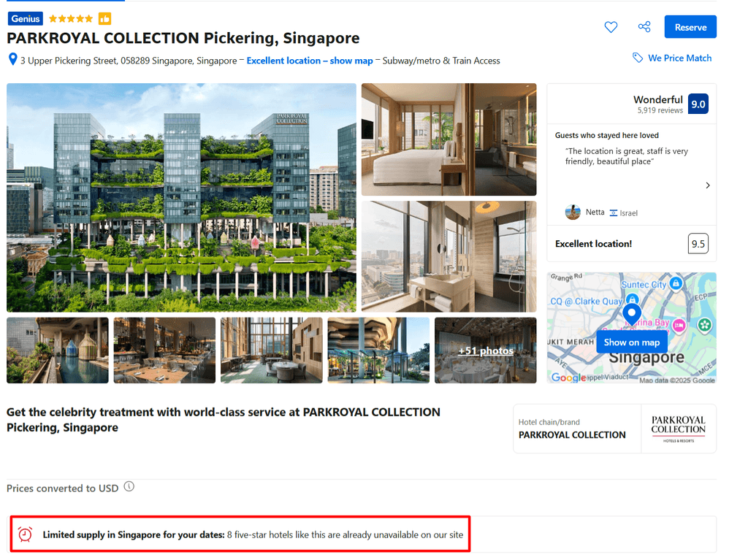Click the Genius badge

tap(26, 18)
